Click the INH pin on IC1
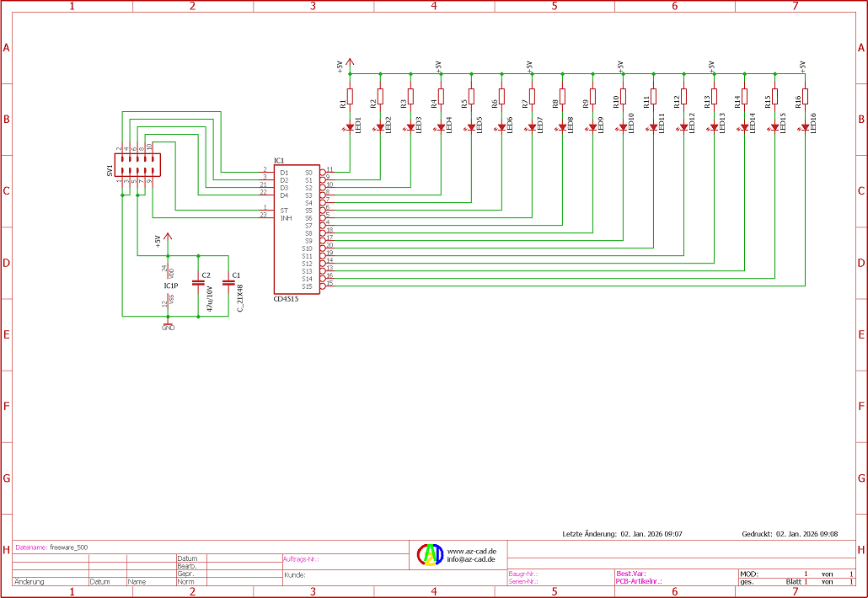Screen dimensions: 868x598 coord(286,218)
